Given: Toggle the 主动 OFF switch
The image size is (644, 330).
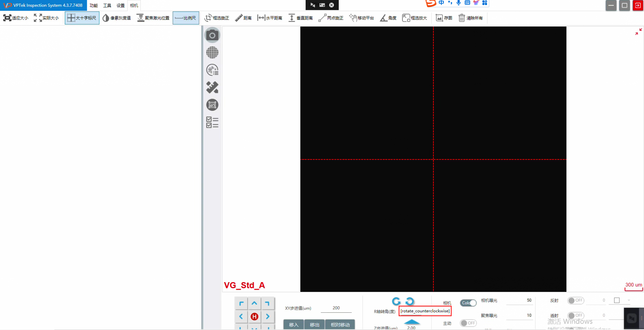Looking at the screenshot, I should [468, 323].
